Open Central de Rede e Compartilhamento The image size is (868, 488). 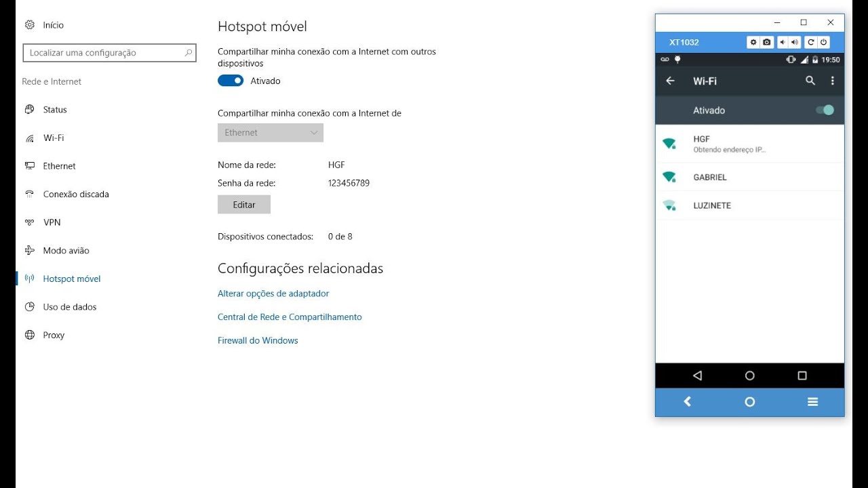pos(290,317)
